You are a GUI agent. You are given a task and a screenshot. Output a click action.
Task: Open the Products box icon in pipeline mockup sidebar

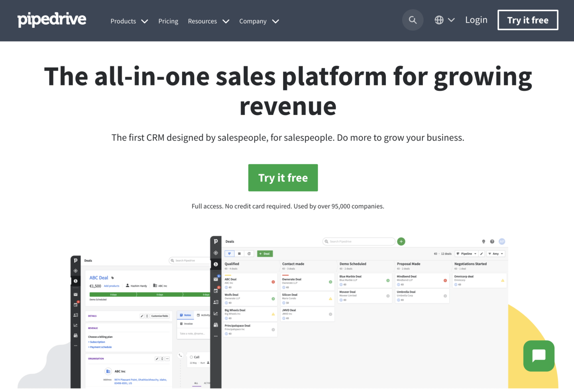tap(216, 325)
